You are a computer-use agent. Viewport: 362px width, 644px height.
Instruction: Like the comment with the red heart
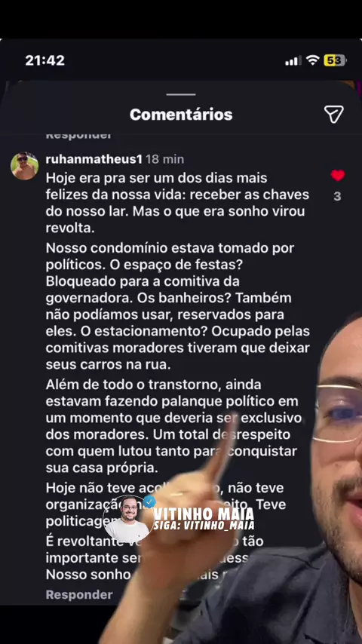[337, 176]
